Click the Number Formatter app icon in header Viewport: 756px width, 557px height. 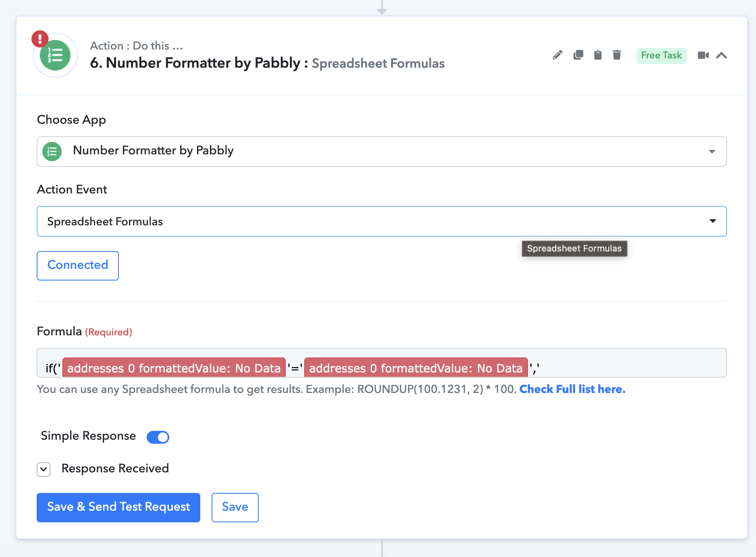[x=55, y=55]
